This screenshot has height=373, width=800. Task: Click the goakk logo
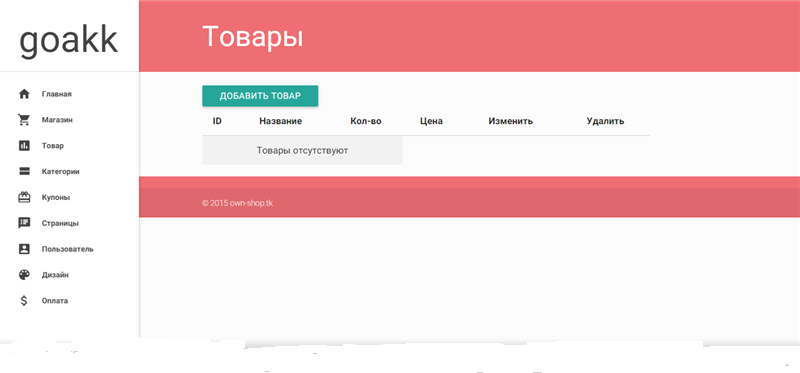(x=68, y=41)
